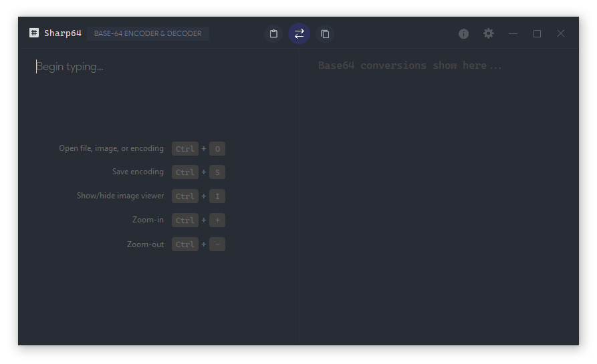Open settings via the gear icon
The image size is (597, 364).
tap(489, 33)
